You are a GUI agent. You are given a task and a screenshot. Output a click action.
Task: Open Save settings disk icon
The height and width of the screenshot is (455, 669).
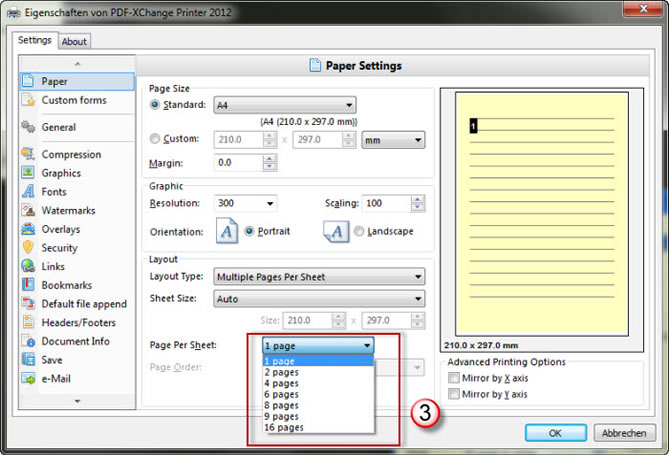(28, 359)
